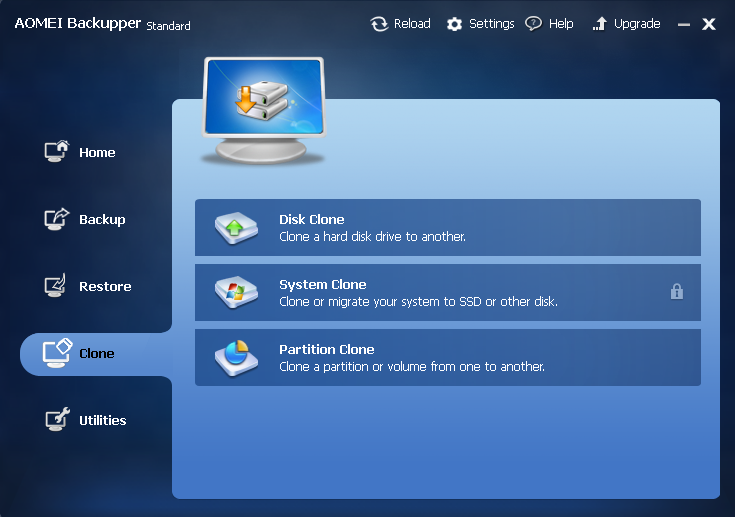
Task: Click the Settings gear icon
Action: (455, 24)
